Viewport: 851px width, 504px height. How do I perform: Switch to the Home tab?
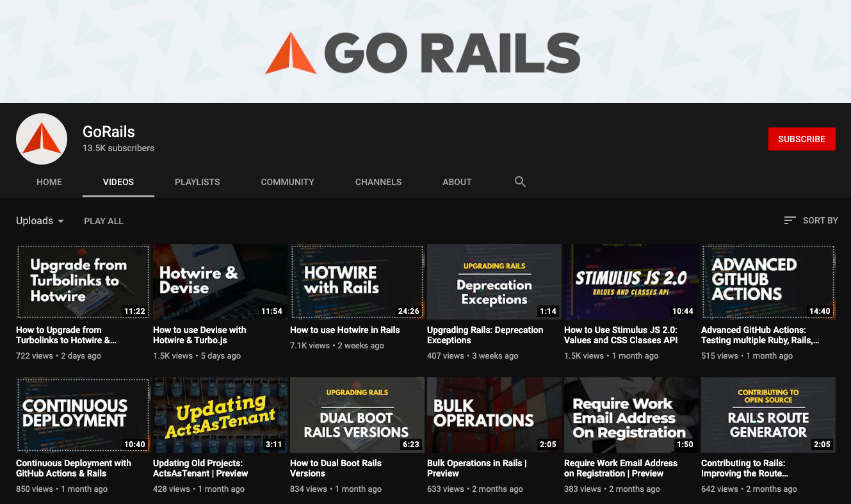(49, 182)
